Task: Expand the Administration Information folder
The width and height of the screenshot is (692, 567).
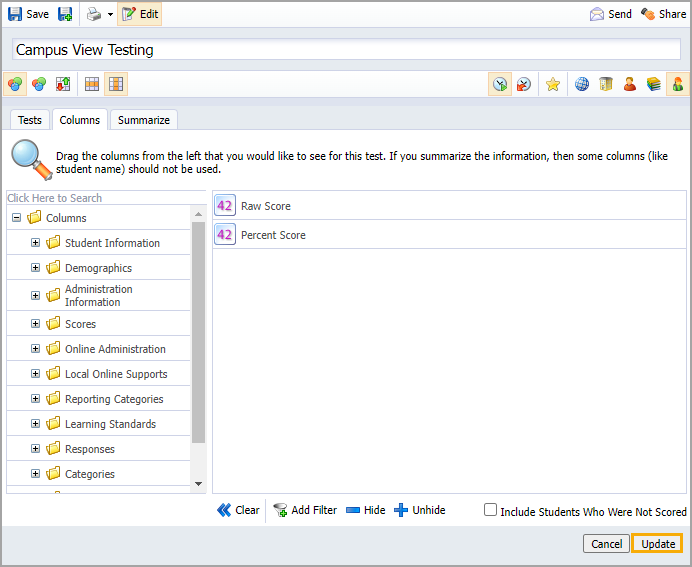Action: [35, 295]
